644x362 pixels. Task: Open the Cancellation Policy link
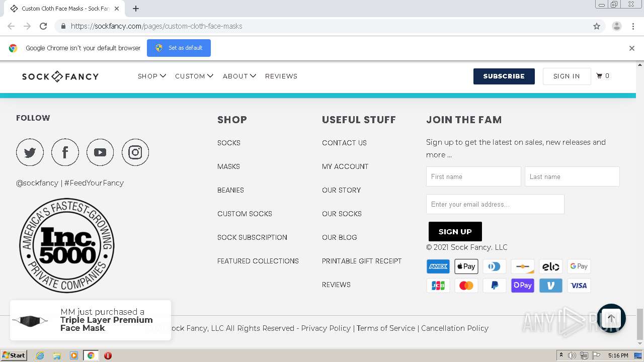455,328
